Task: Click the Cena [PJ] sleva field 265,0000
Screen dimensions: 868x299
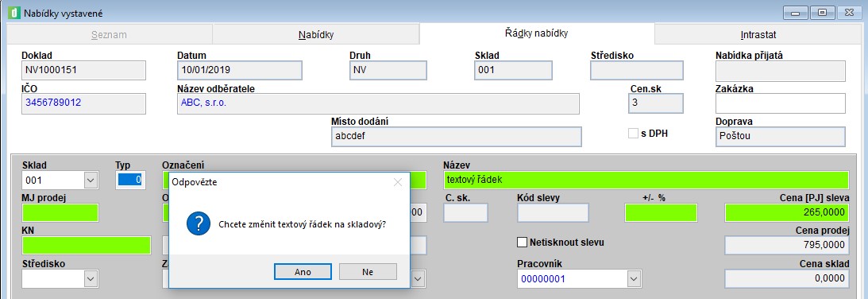Action: 787,212
